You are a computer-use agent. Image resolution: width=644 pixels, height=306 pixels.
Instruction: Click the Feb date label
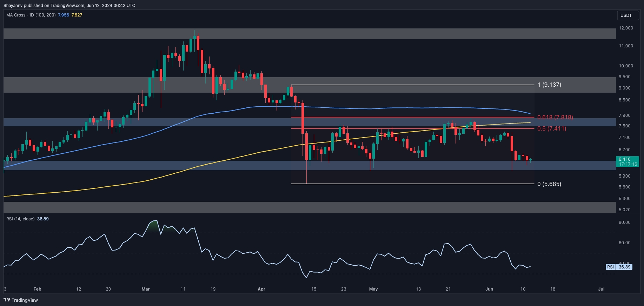(37, 289)
